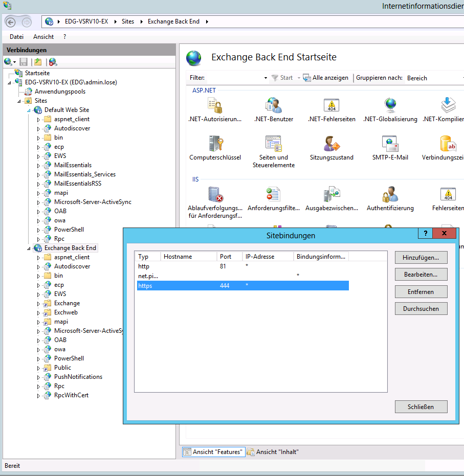
Task: Select Public under Exchange Back End
Action: pos(62,368)
